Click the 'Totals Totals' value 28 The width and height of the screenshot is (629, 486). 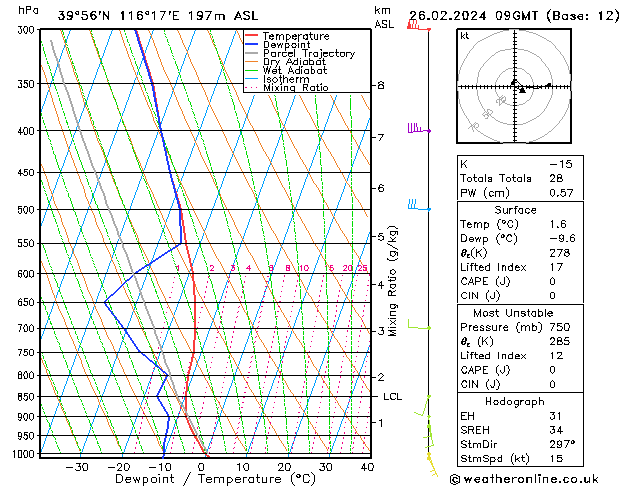pos(556,178)
